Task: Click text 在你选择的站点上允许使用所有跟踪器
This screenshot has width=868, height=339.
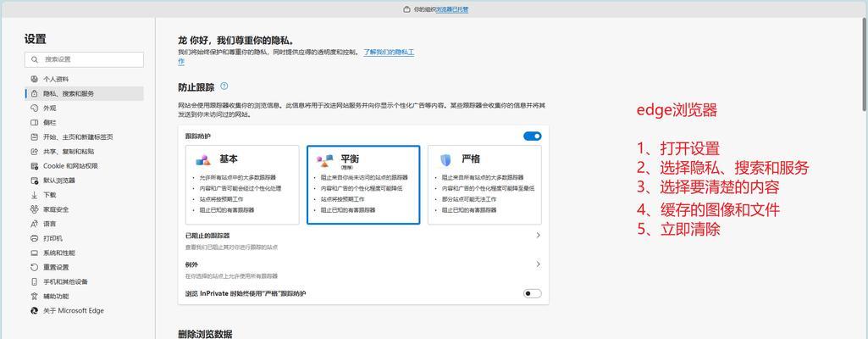Action: pyautogui.click(x=231, y=275)
